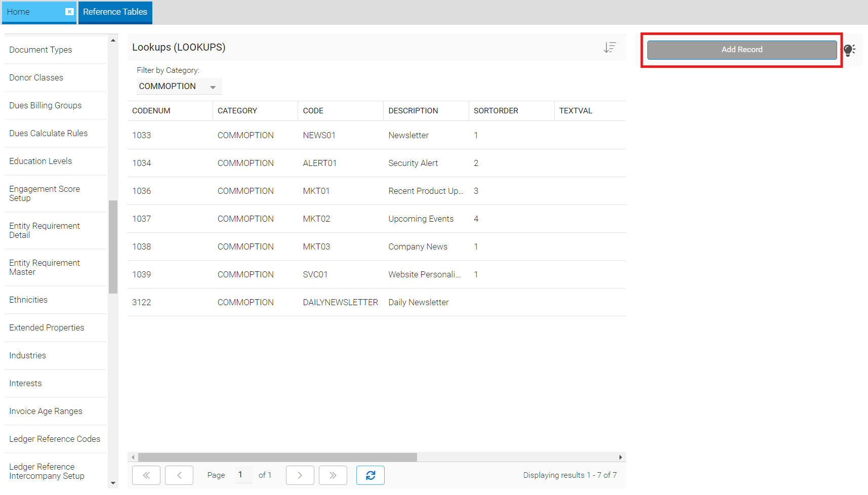
Task: Select the Security Alert description cell
Action: (426, 163)
